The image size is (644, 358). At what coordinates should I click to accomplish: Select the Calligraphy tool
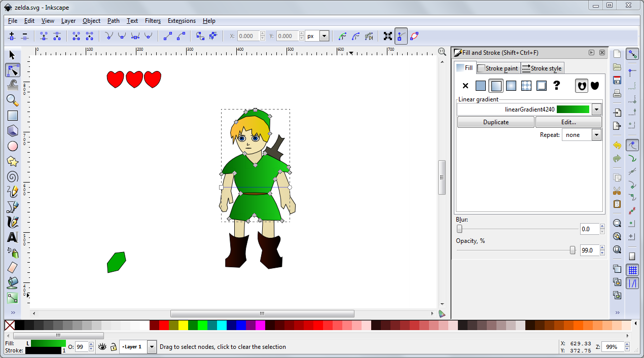pyautogui.click(x=13, y=222)
